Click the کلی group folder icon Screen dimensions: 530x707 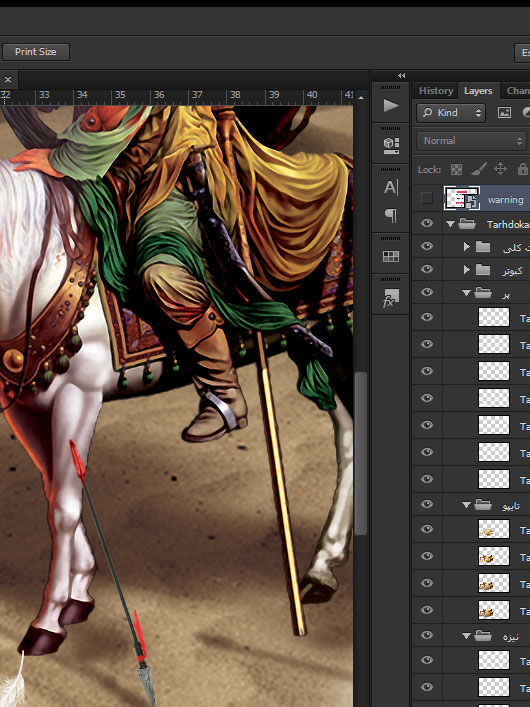point(483,247)
